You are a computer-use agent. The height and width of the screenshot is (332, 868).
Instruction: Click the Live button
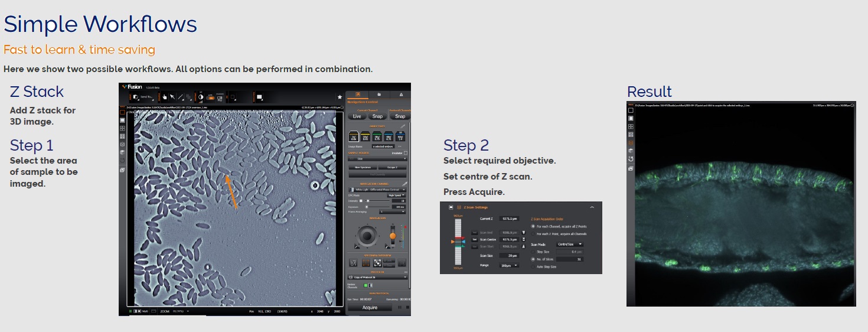pyautogui.click(x=357, y=116)
